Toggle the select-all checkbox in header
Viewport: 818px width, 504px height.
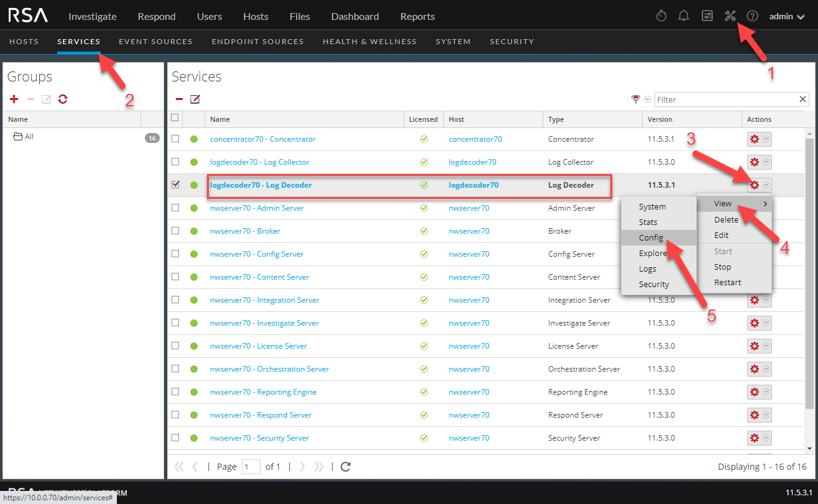tap(175, 118)
